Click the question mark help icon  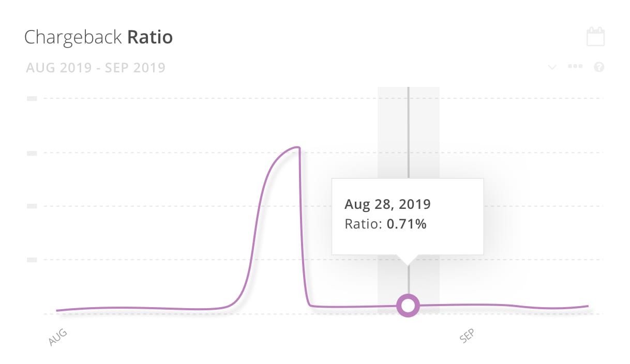tap(599, 67)
